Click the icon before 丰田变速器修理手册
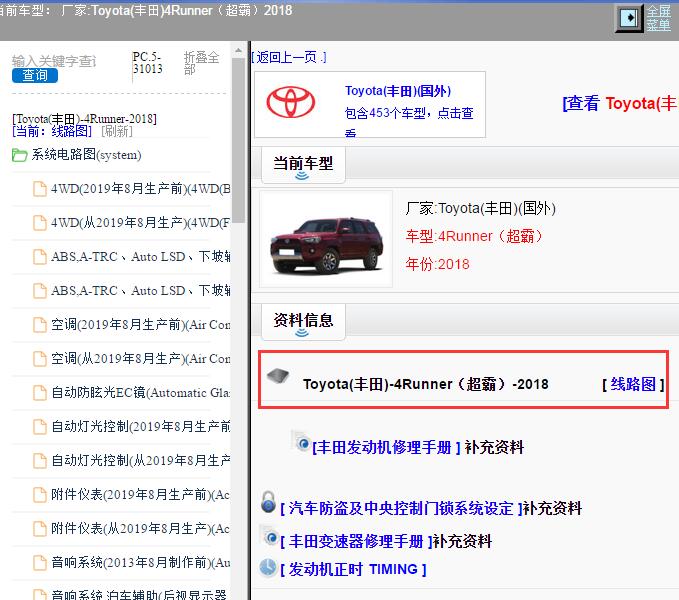The image size is (679, 600). point(269,536)
